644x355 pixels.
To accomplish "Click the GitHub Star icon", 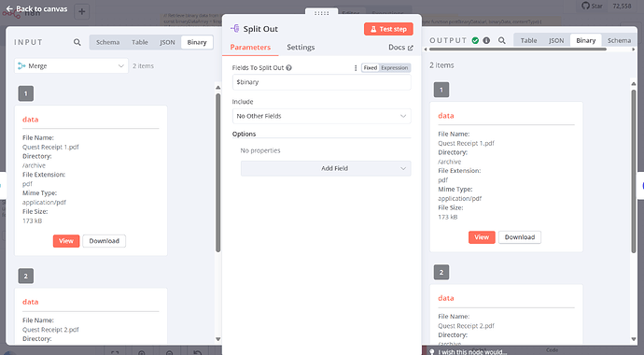I will [x=586, y=6].
